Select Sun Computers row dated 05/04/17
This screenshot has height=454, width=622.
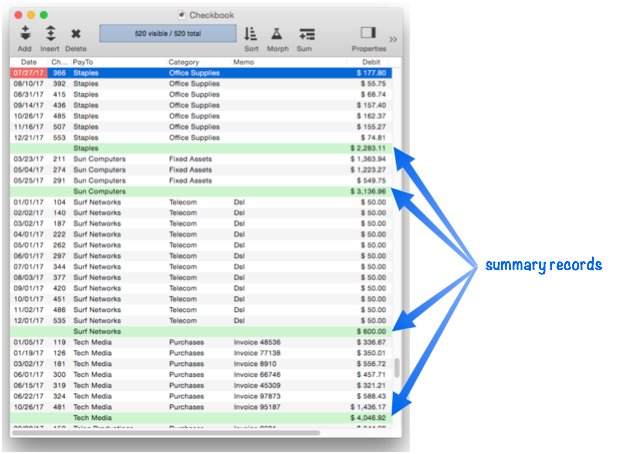201,169
